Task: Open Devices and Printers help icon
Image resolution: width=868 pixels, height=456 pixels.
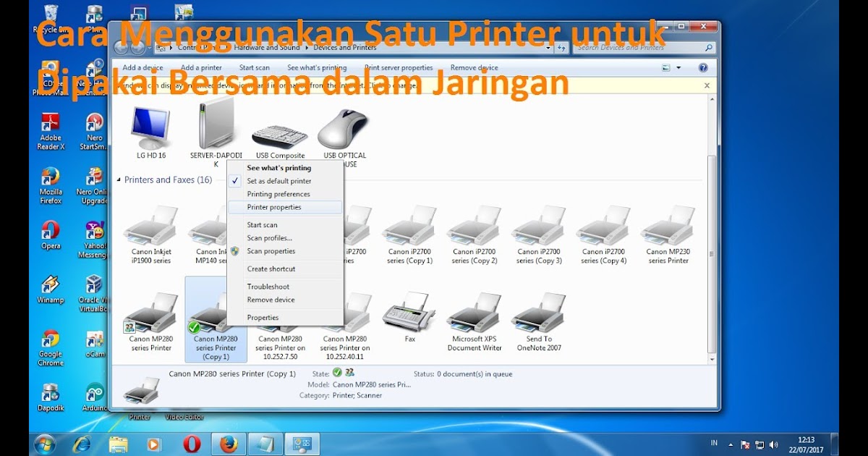Action: pos(703,67)
